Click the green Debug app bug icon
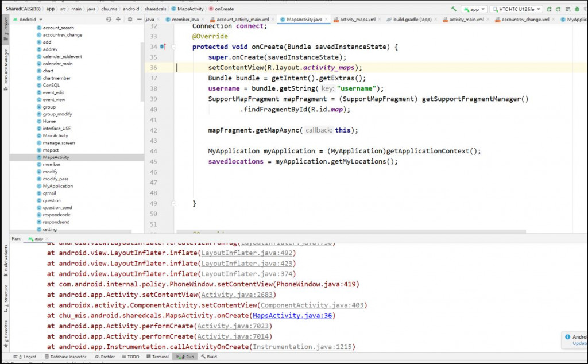The image size is (588, 364). point(577,9)
